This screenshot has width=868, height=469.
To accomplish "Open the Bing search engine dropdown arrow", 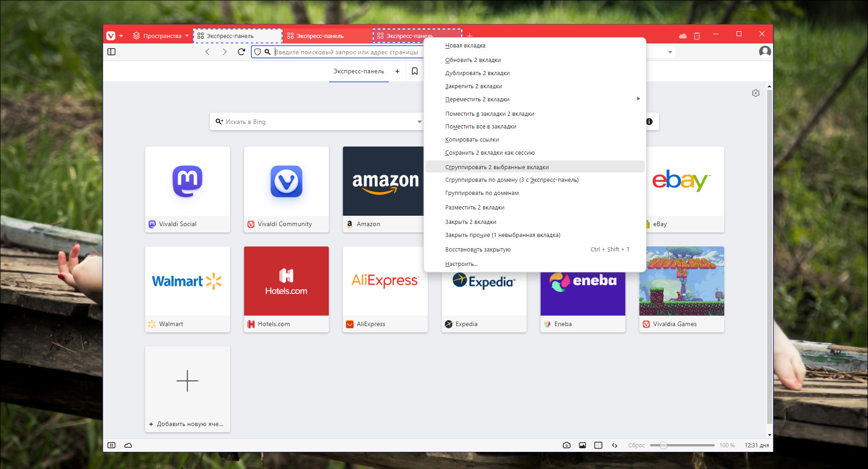I will (x=420, y=122).
